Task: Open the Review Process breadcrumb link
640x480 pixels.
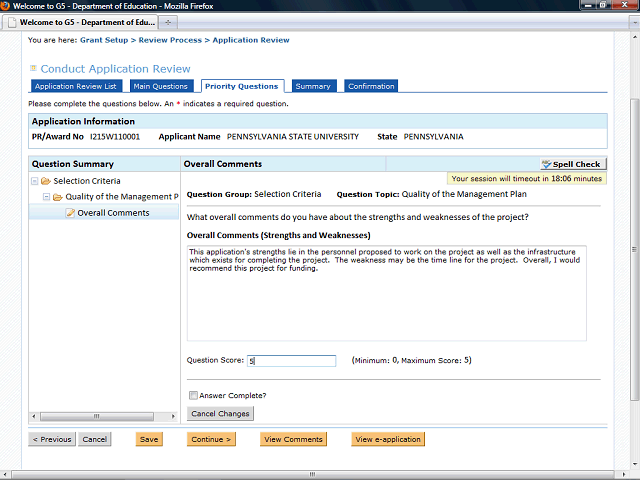Action: coord(170,40)
